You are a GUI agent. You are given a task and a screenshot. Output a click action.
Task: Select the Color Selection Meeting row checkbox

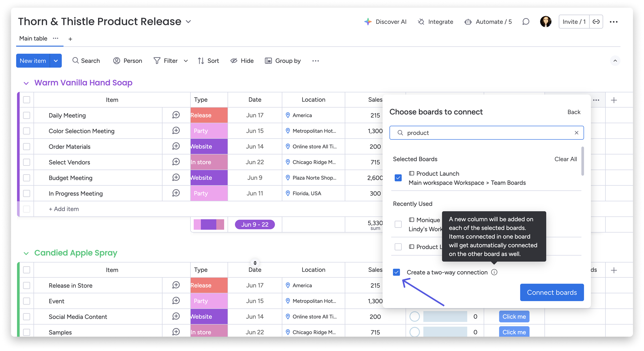tap(26, 131)
